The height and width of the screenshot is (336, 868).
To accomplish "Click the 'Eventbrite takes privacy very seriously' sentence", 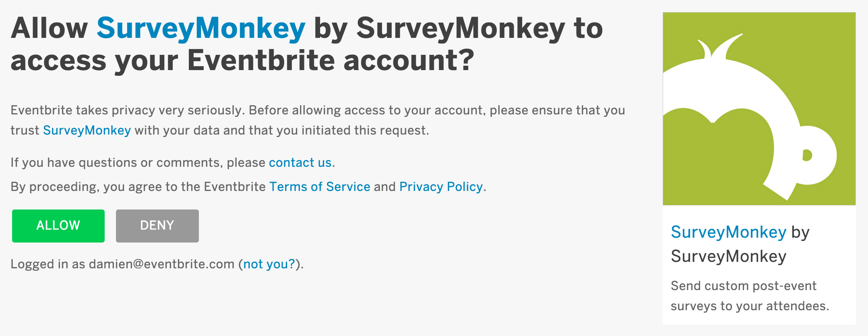I will [128, 110].
